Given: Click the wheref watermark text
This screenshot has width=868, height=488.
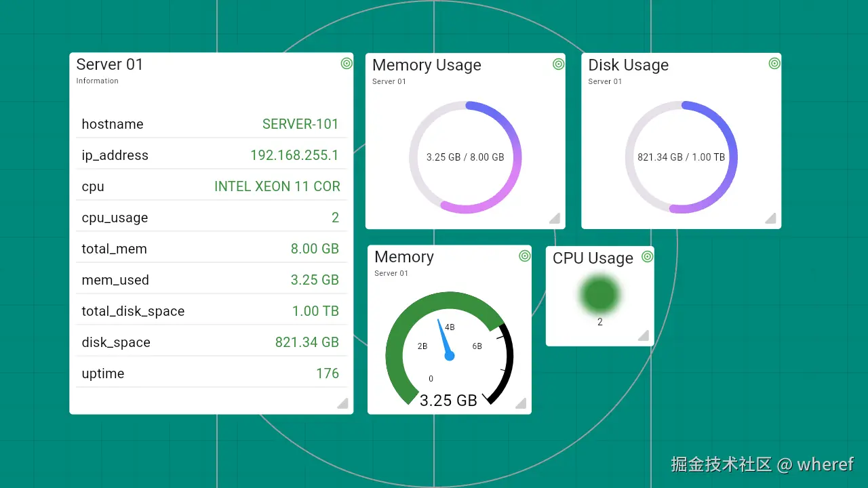Looking at the screenshot, I should click(x=826, y=465).
